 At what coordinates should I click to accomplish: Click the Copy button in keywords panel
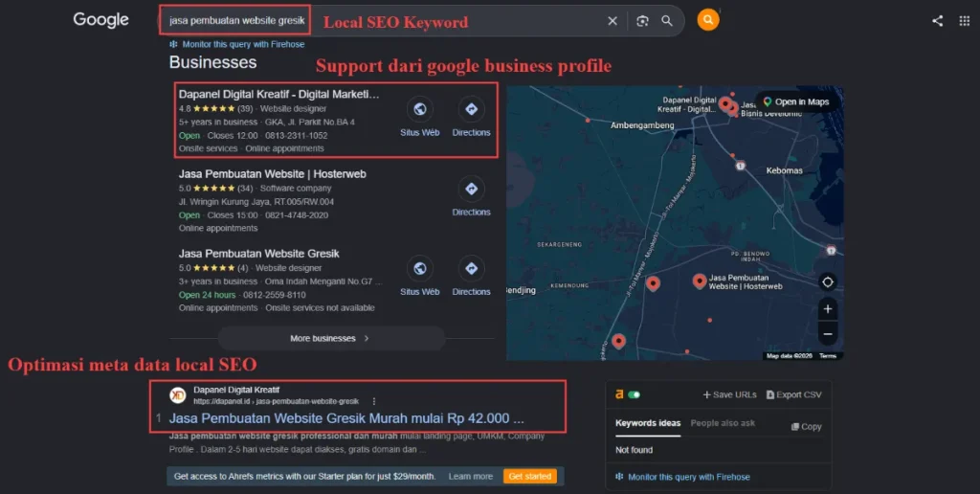pyautogui.click(x=806, y=426)
